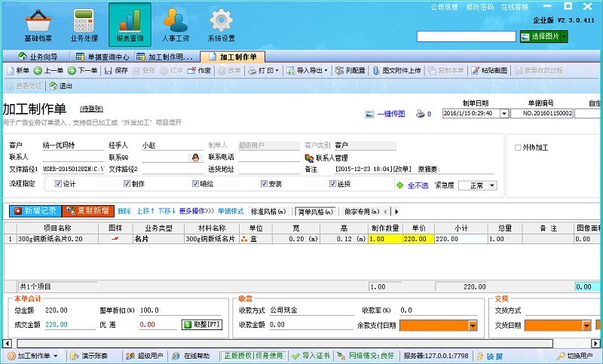
Task: Click 导入证书 in status bar
Action: (x=311, y=356)
